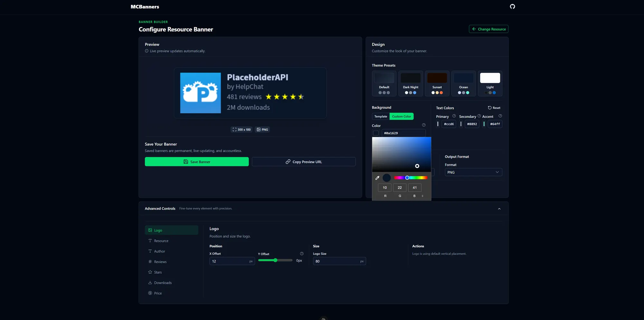
Task: Click the Logo Size input field
Action: click(339, 261)
